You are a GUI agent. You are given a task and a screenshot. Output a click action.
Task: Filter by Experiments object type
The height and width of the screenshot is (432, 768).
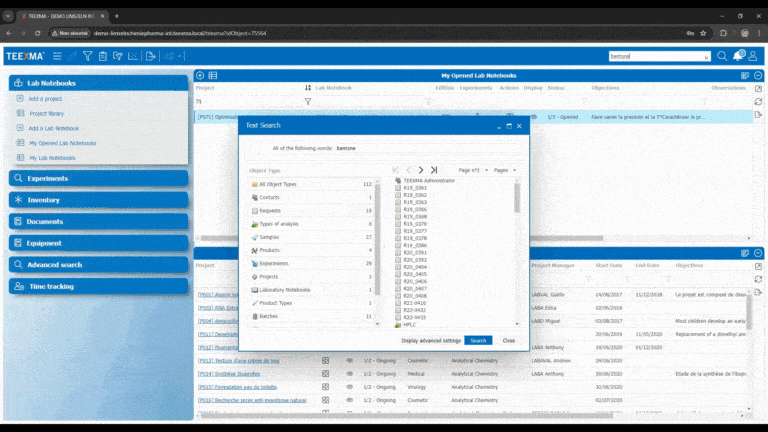click(312, 264)
